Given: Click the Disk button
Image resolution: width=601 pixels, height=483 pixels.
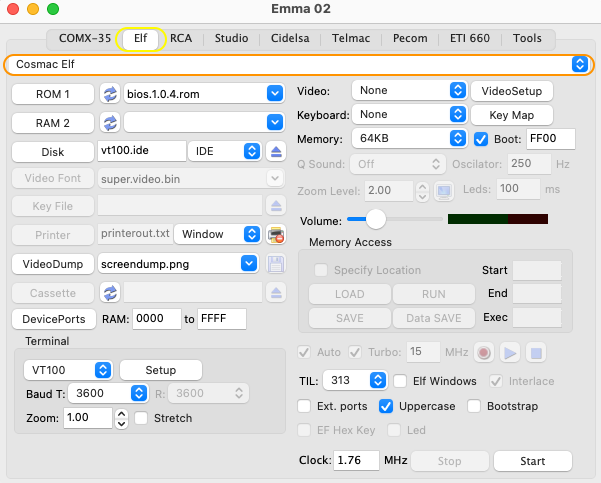Looking at the screenshot, I should pyautogui.click(x=53, y=152).
